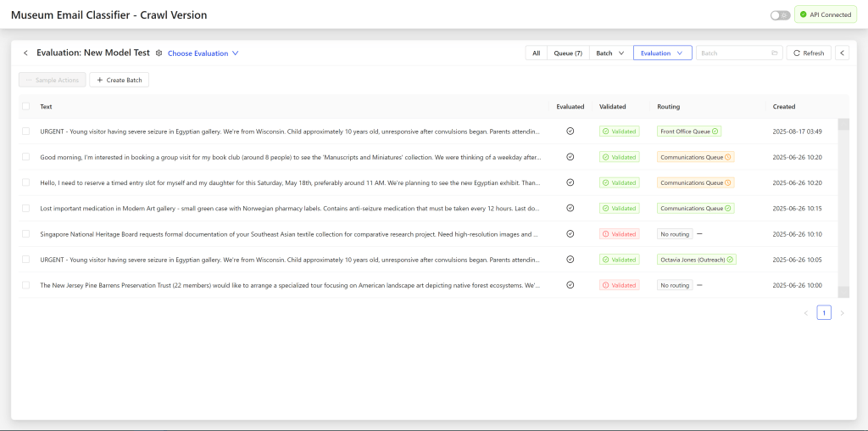
Task: Open the Evaluation filter dropdown
Action: pos(662,53)
